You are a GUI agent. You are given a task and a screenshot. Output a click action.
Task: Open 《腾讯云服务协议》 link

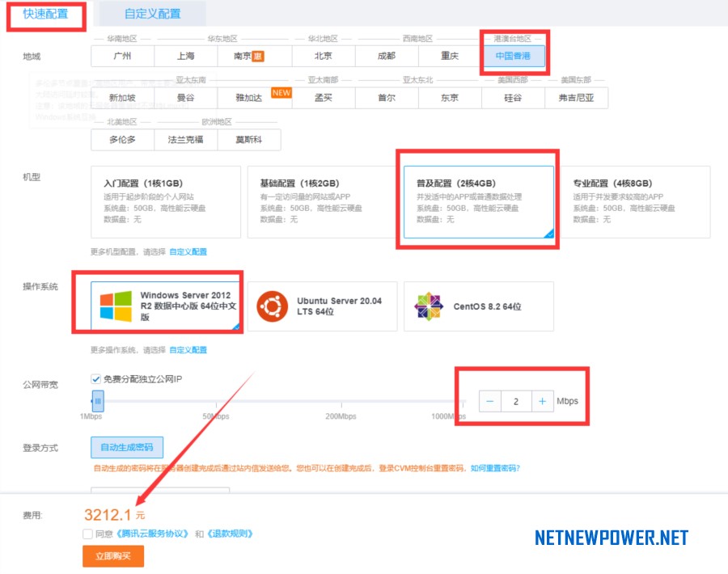[x=152, y=534]
